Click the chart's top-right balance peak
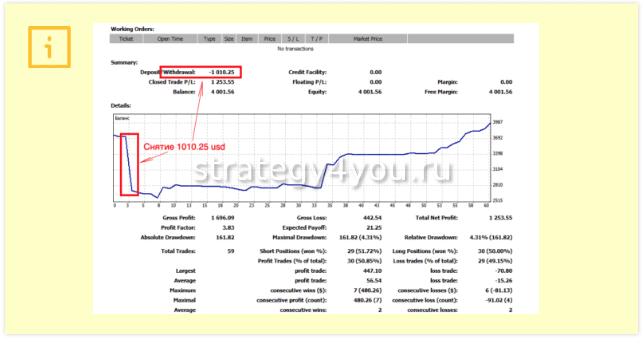This screenshot has width=644, height=338. click(x=490, y=124)
